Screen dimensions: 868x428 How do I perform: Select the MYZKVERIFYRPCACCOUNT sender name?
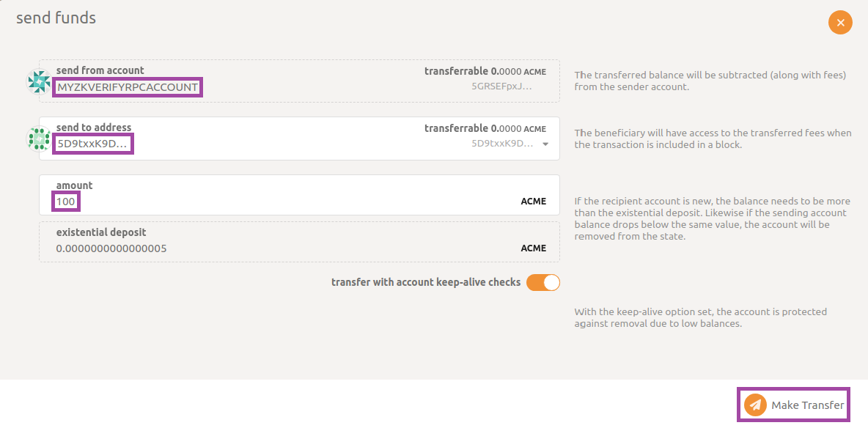[x=128, y=87]
